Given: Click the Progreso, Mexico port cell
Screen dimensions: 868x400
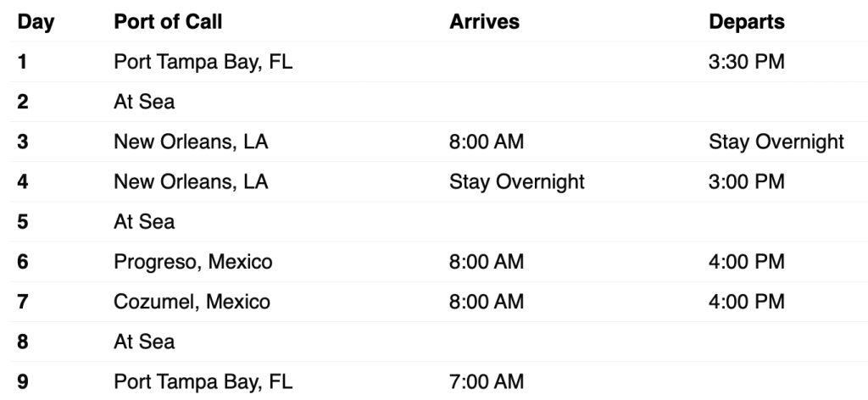Looking at the screenshot, I should 193,262.
